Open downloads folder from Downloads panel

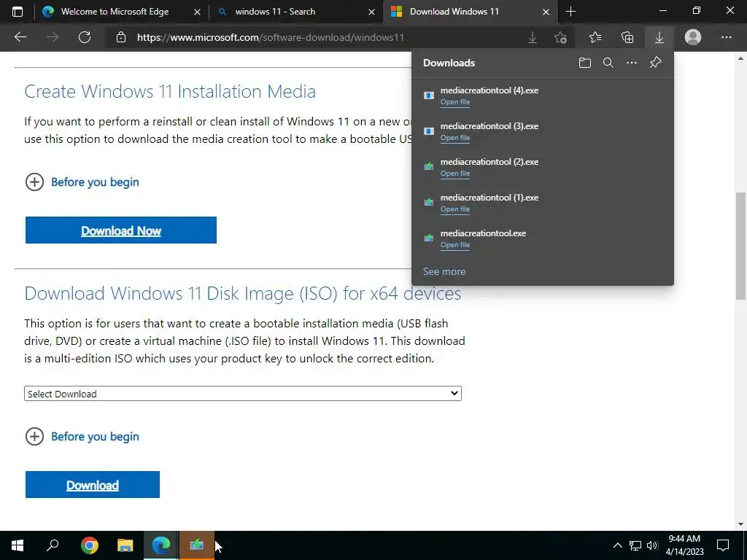coord(585,63)
